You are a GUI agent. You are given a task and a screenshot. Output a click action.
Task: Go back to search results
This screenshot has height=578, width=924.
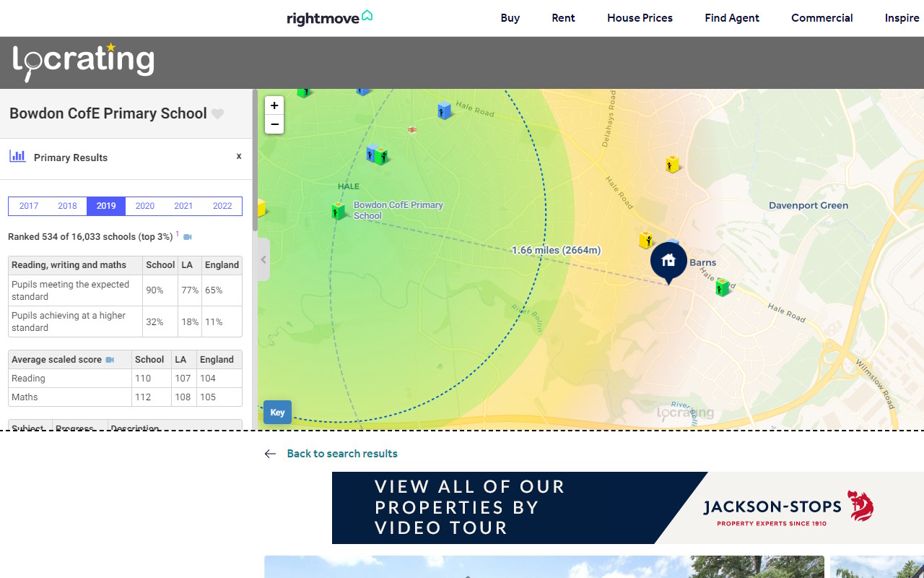click(342, 454)
